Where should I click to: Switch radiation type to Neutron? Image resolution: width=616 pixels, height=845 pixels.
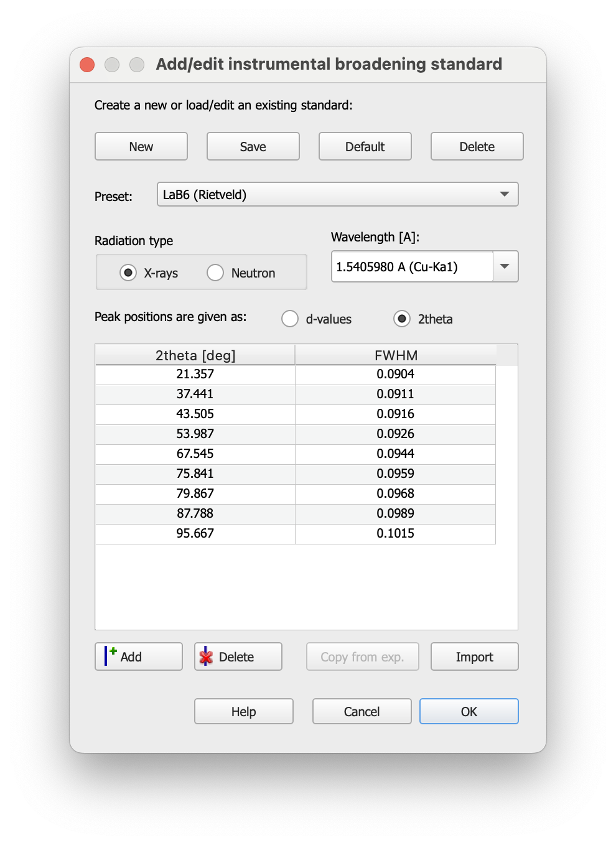pyautogui.click(x=215, y=272)
